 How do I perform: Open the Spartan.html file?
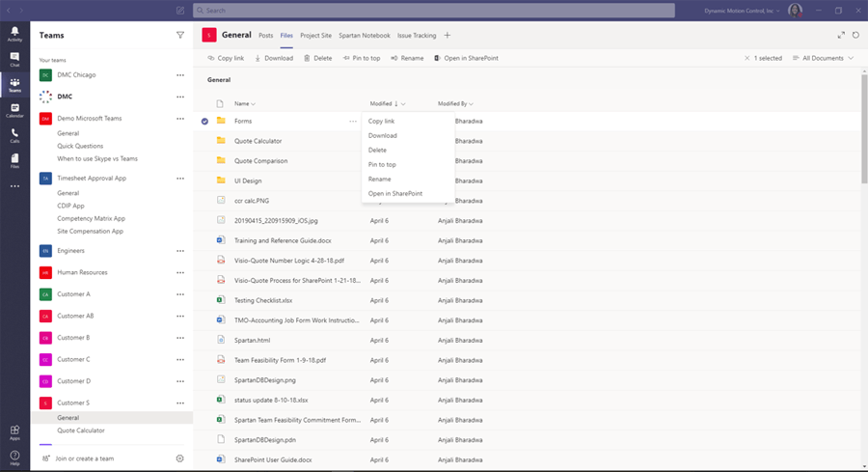point(252,340)
